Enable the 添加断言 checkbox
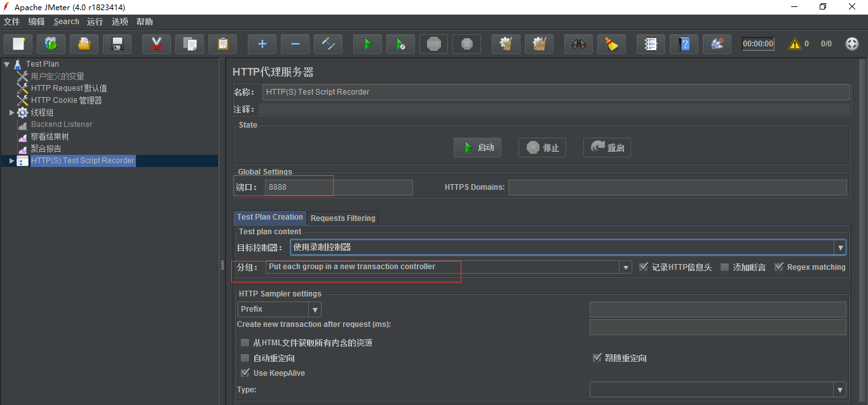This screenshot has height=405, width=868. 724,267
